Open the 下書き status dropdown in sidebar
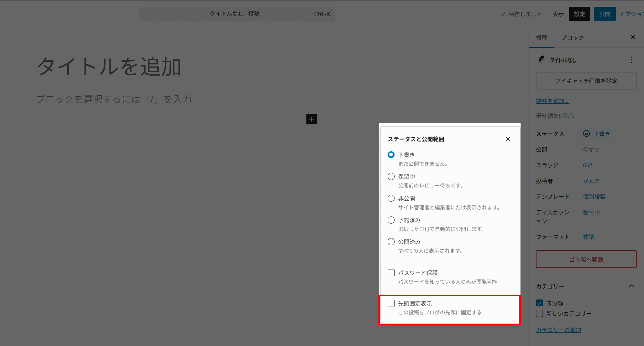 [596, 134]
